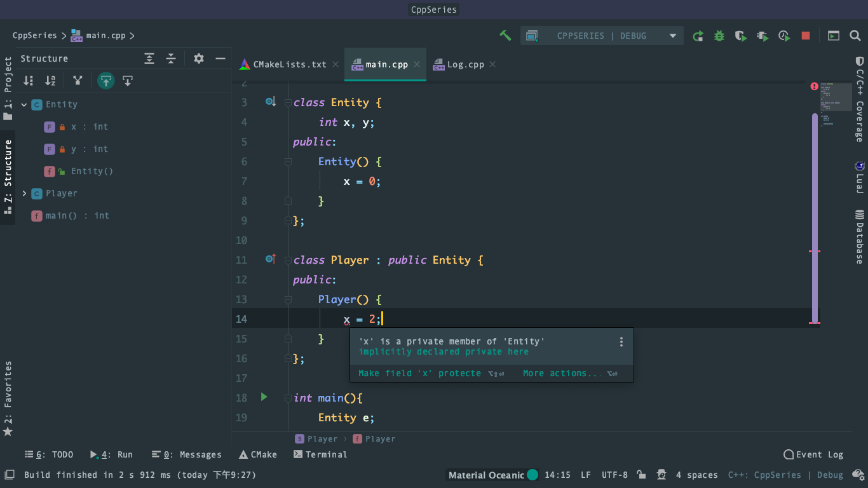Screen dimensions: 868x488
Task: Toggle Autoscroll to Source in Structure
Action: 106,81
